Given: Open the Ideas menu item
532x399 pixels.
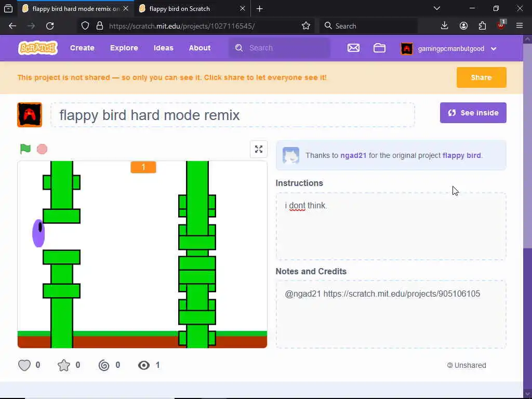Looking at the screenshot, I should pyautogui.click(x=164, y=48).
